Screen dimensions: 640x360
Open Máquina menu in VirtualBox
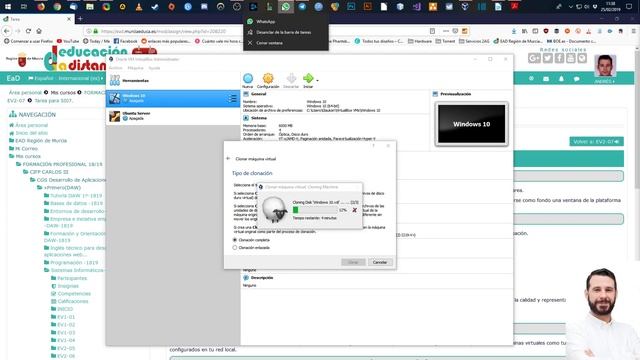pos(136,68)
